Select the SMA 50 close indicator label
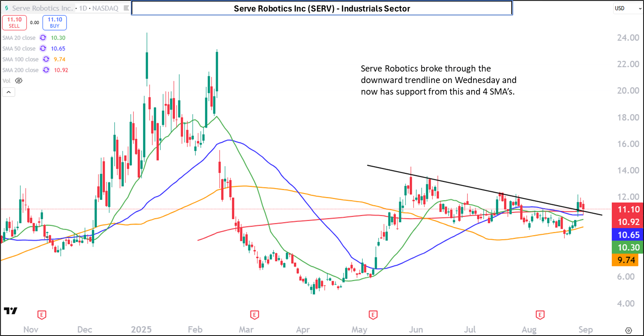Image resolution: width=644 pixels, height=336 pixels. (x=19, y=48)
